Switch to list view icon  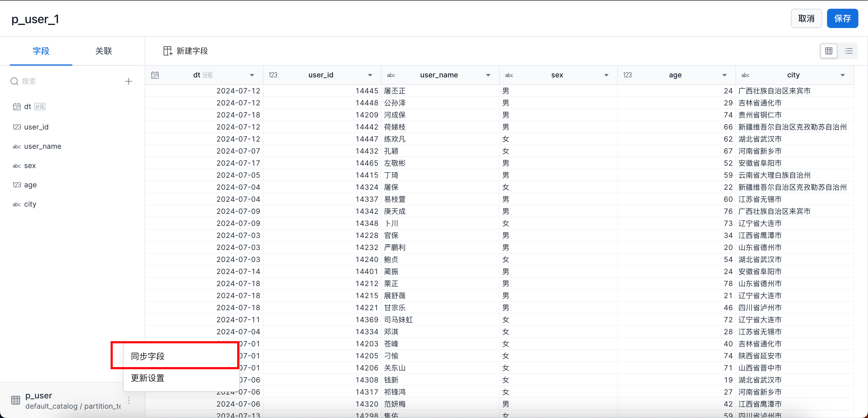pos(848,51)
